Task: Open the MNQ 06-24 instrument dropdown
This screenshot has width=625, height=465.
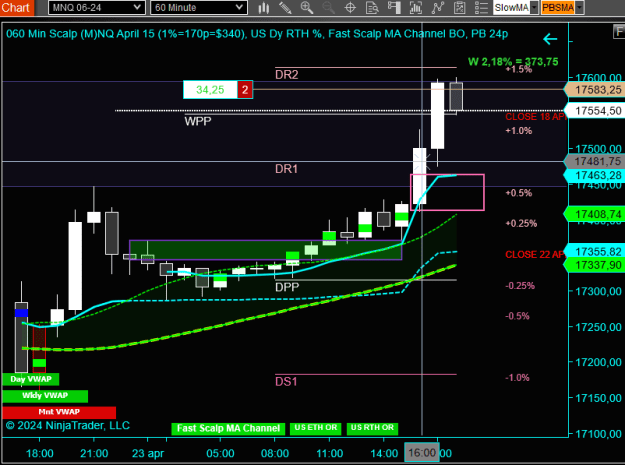Action: 96,8
